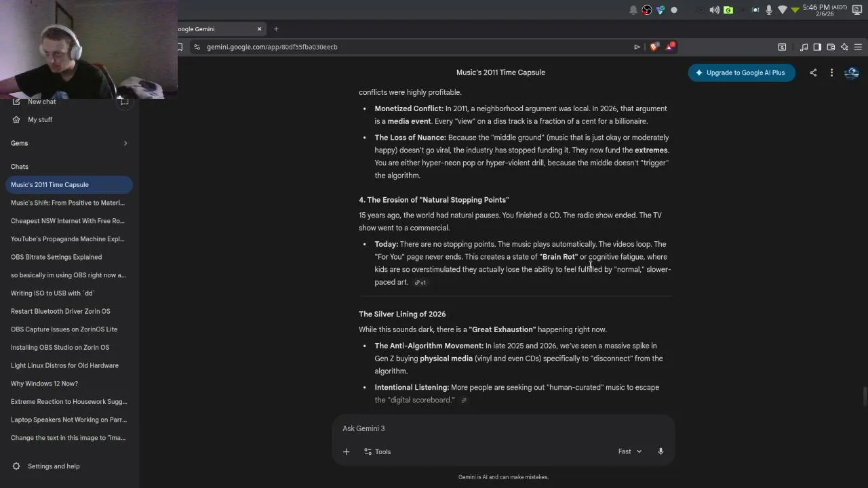This screenshot has height=488, width=868.
Task: Click Upgrade to Google AI Plus button
Action: tap(741, 73)
